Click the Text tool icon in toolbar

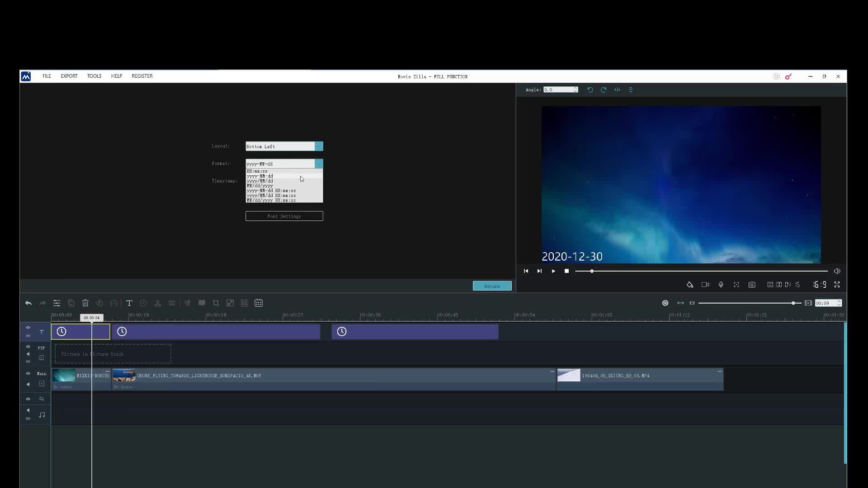(129, 303)
